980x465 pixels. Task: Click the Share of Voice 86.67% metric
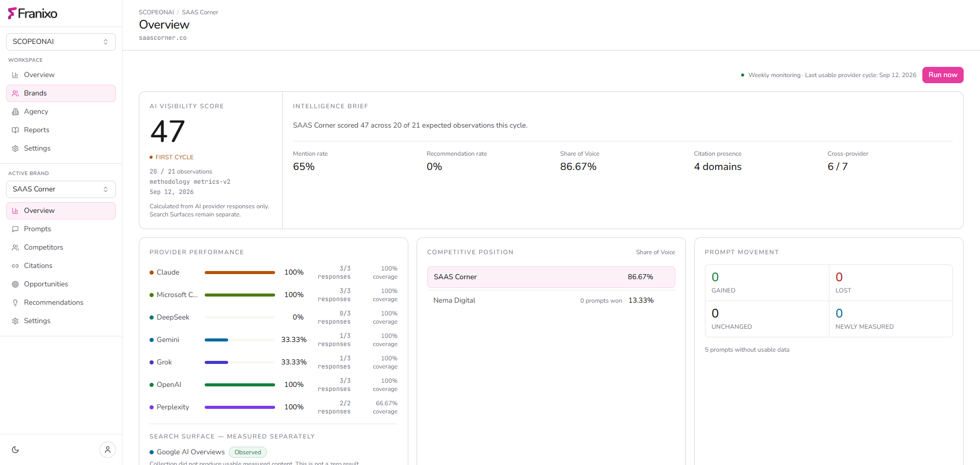[578, 167]
